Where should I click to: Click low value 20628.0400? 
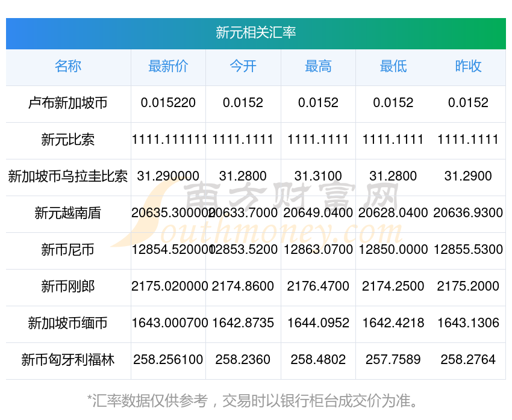[393, 213]
